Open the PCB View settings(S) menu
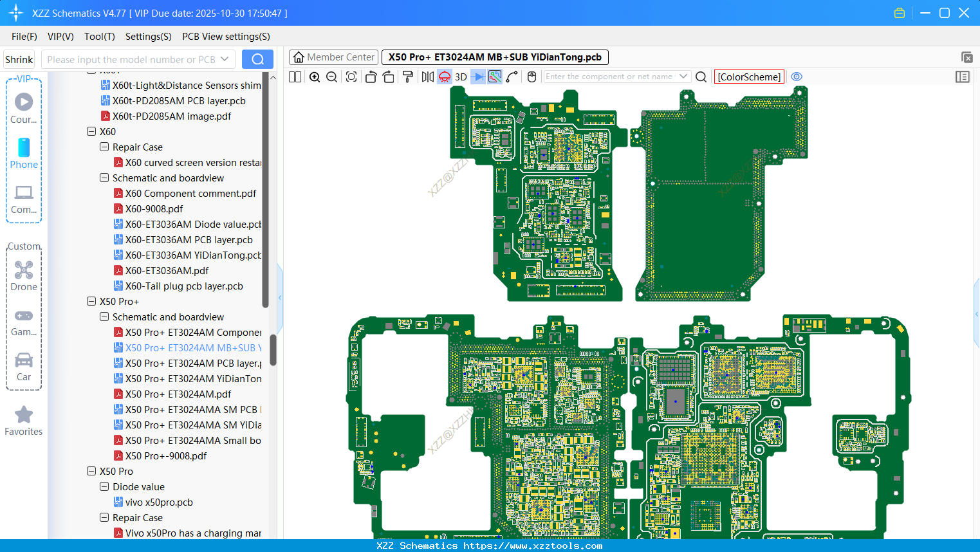 pos(226,37)
